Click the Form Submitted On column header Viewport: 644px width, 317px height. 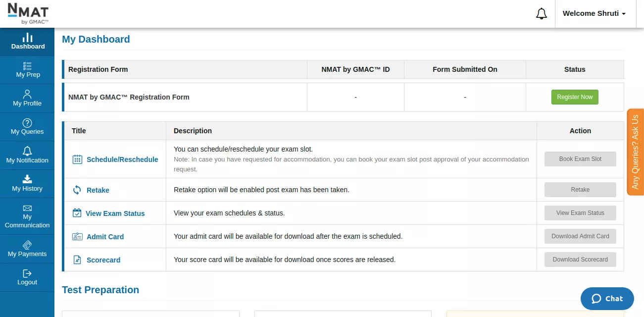[x=465, y=69]
